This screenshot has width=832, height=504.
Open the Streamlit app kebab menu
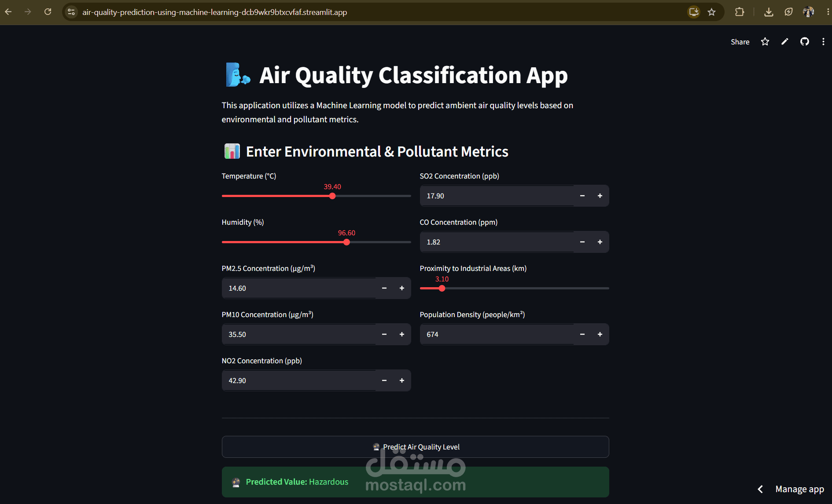point(823,41)
